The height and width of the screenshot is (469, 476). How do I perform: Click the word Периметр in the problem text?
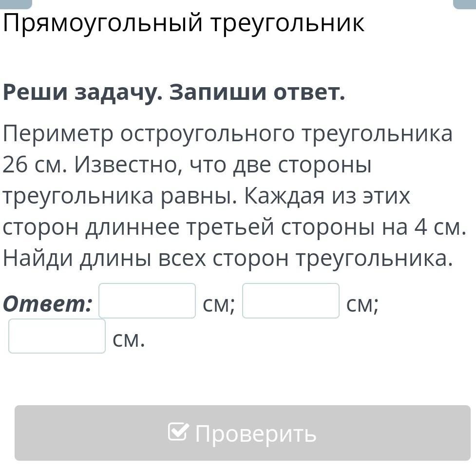pyautogui.click(x=58, y=133)
